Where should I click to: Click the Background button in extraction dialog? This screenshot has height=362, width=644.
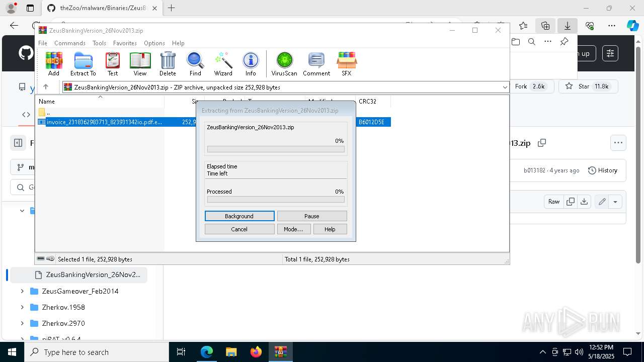[239, 216]
